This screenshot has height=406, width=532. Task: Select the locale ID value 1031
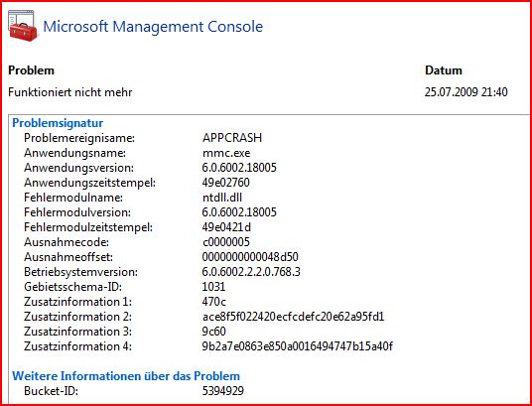(213, 287)
